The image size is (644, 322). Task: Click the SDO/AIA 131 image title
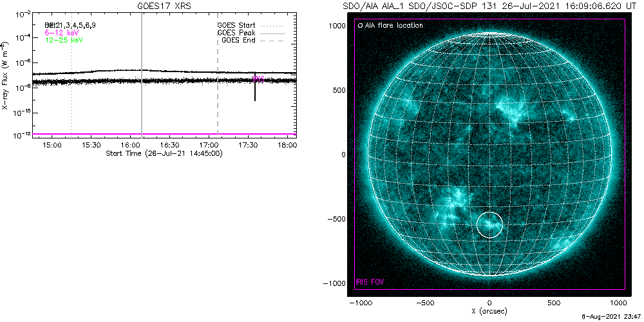pyautogui.click(x=489, y=7)
